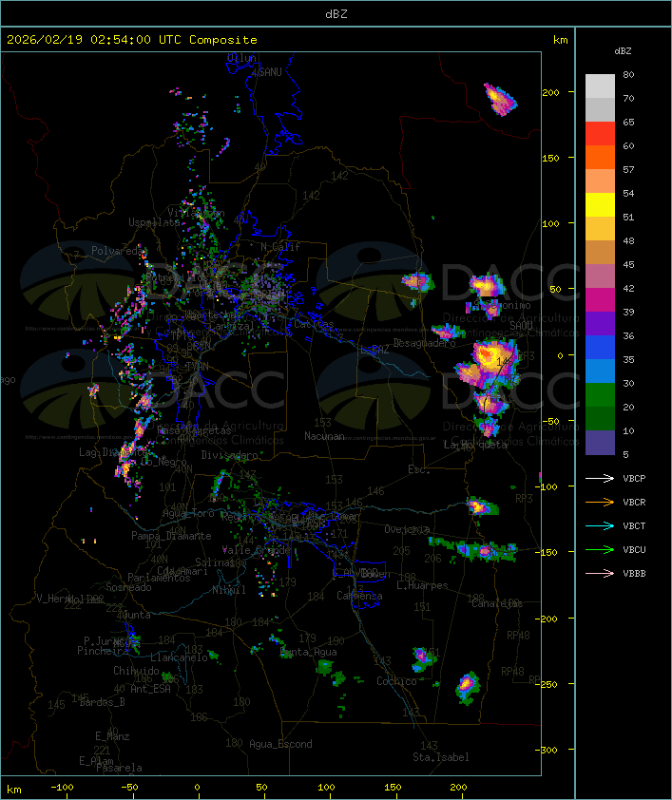
Task: Click the Sta.Isabel place label
Action: coord(440,757)
